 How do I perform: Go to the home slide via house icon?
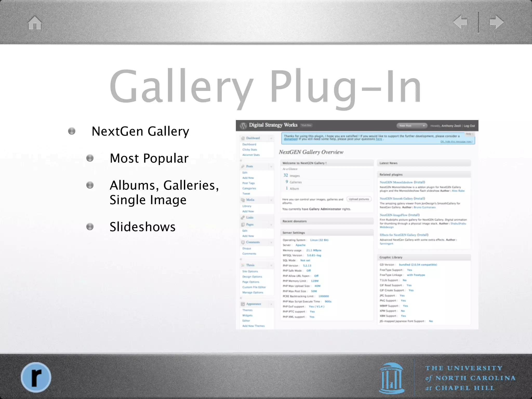click(35, 23)
